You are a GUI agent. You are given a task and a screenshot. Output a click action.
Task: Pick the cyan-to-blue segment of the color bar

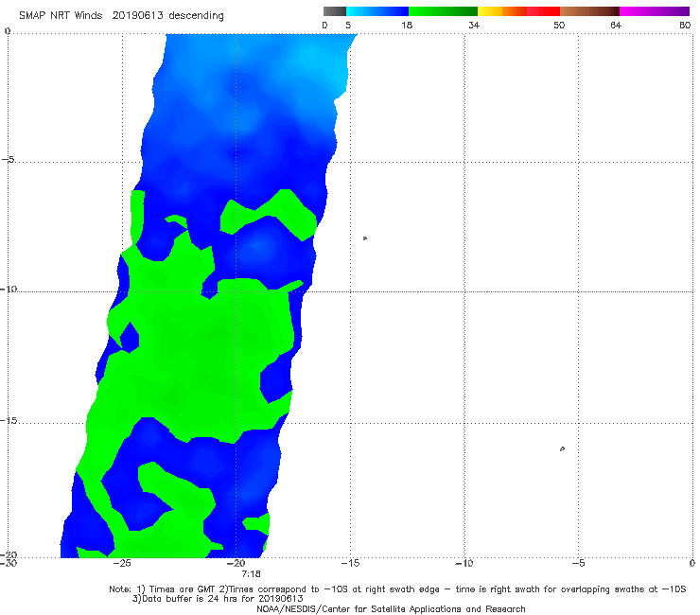[377, 11]
